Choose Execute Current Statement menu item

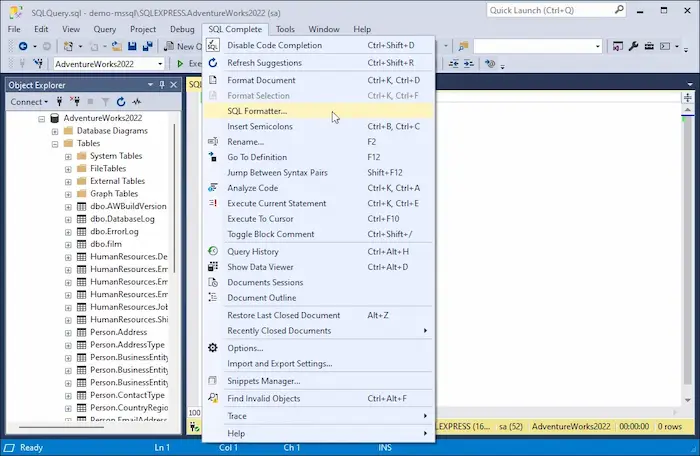click(x=319, y=203)
